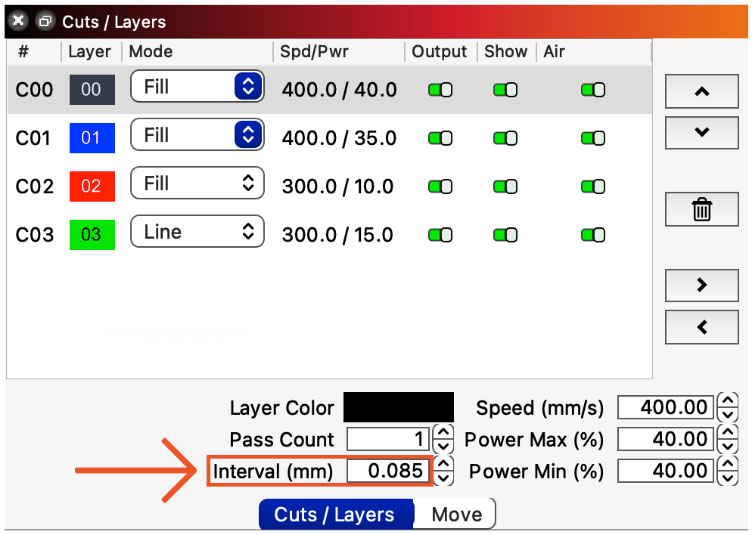
Task: Open the Fill mode dropdown for layer C02
Action: [x=197, y=183]
